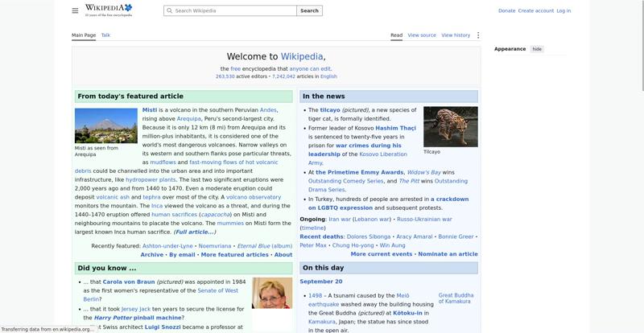Screen dimensions: 644x333
Task: Open the Kōtoku-in link
Action: [x=407, y=313]
